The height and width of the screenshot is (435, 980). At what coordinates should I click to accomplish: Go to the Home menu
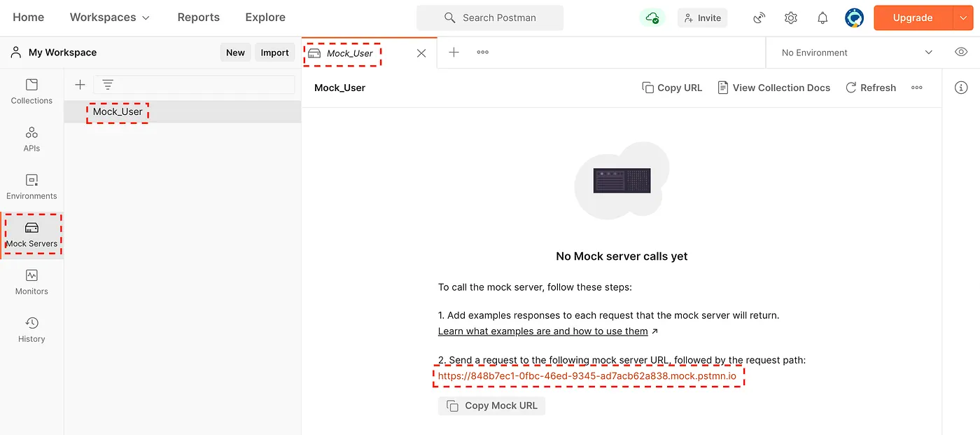point(29,18)
